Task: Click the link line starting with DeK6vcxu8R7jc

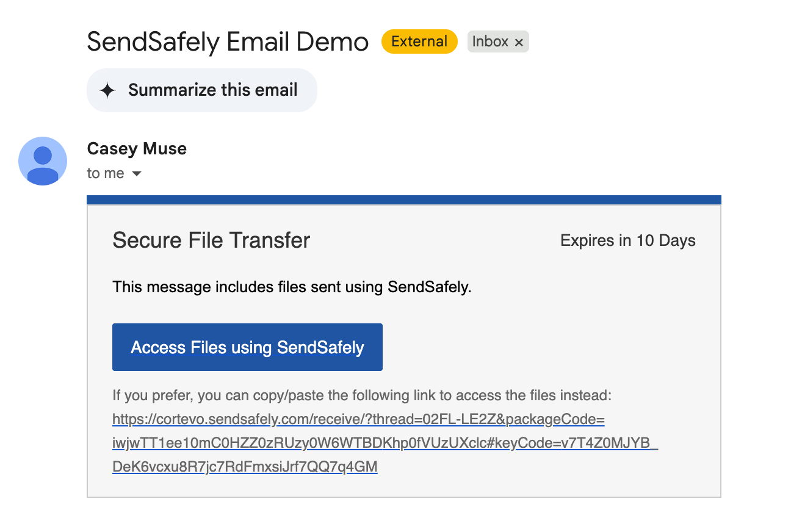Action: click(245, 467)
